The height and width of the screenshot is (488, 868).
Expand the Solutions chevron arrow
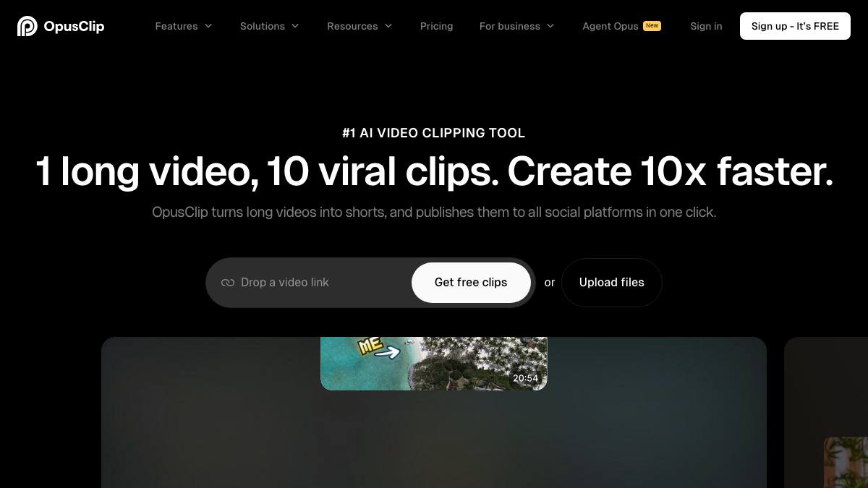click(x=295, y=26)
